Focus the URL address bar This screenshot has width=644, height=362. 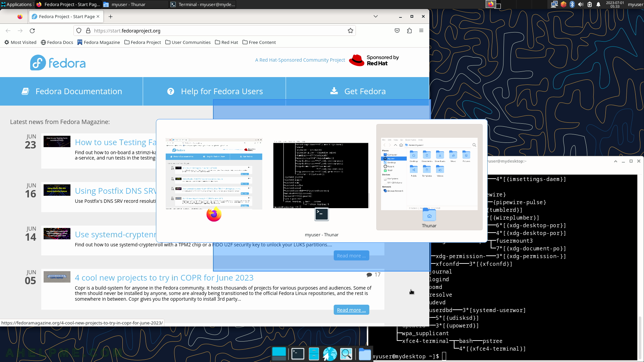[215, 31]
